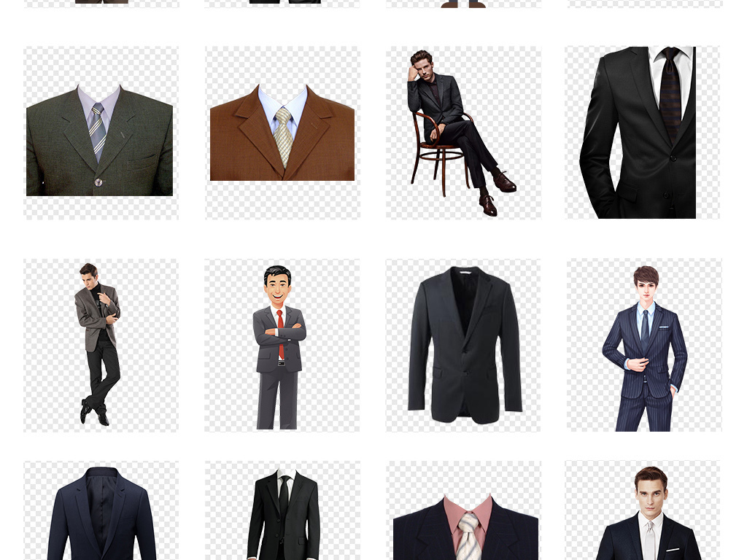The image size is (747, 560).
Task: Click the black shoes of gray-blazer man
Action: [x=95, y=416]
